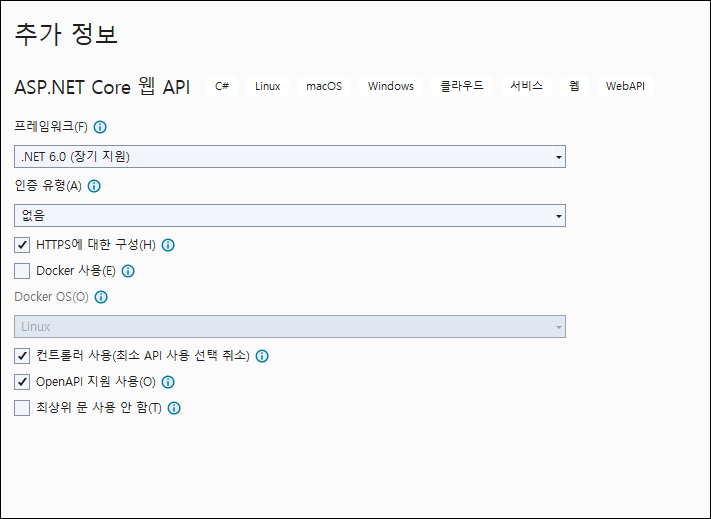Enable the Docker 사용 checkbox
This screenshot has height=519, width=711.
coord(23,271)
